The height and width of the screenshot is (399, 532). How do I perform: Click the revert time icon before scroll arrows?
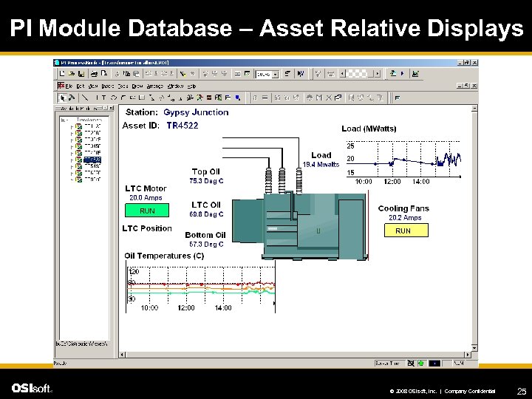tap(331, 74)
